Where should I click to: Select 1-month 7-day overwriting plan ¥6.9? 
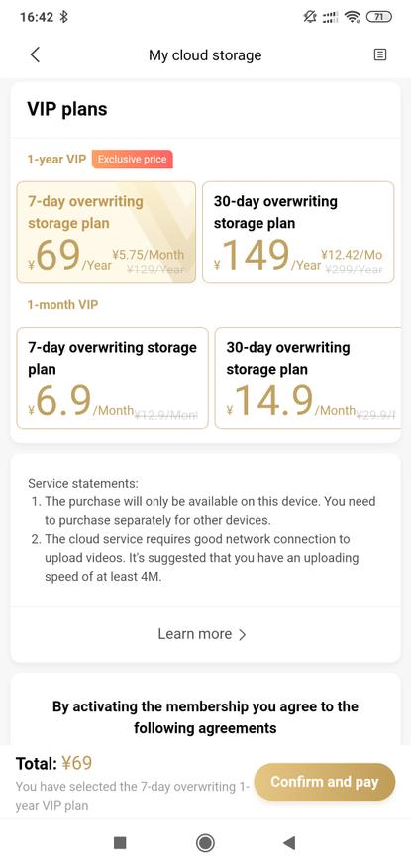pos(112,379)
